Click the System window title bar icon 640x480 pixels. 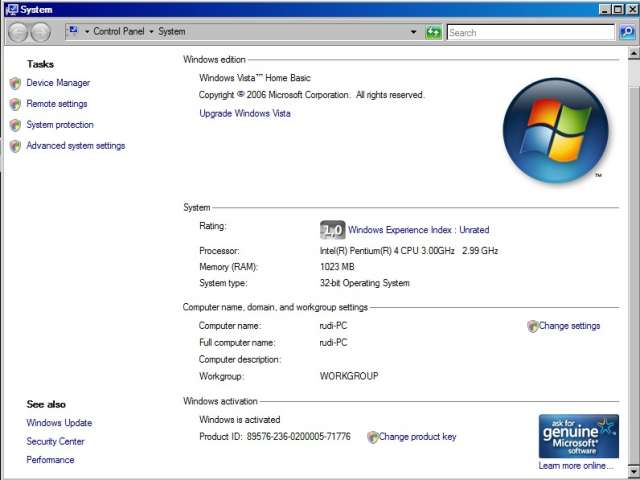[12, 9]
